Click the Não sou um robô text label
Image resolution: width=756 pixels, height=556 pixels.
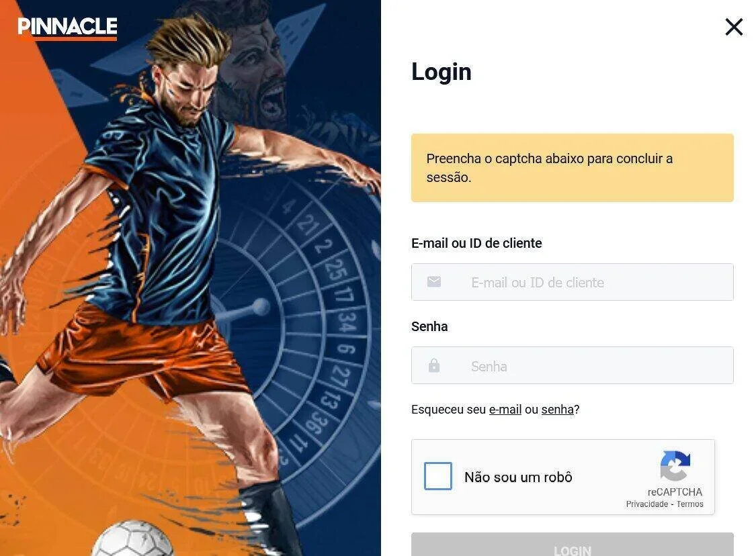518,477
